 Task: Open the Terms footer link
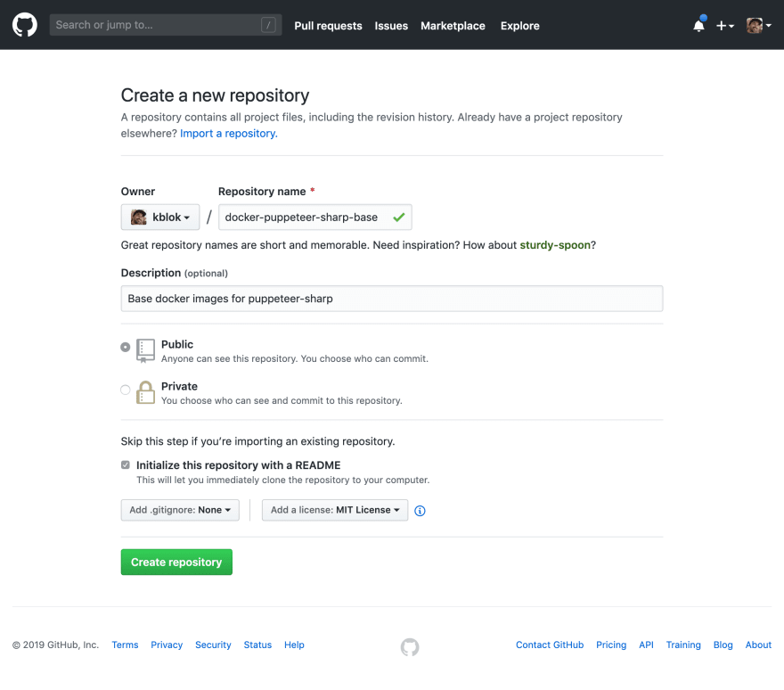[125, 645]
